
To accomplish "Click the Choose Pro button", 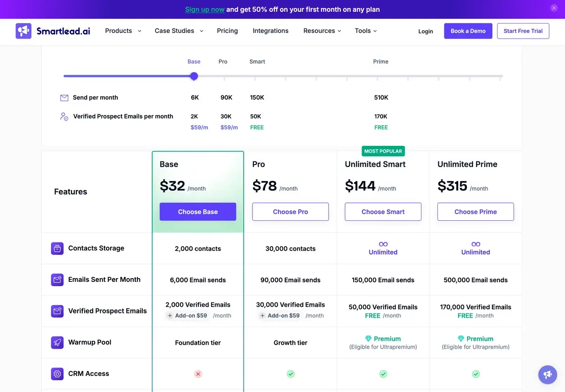I will pos(291,212).
